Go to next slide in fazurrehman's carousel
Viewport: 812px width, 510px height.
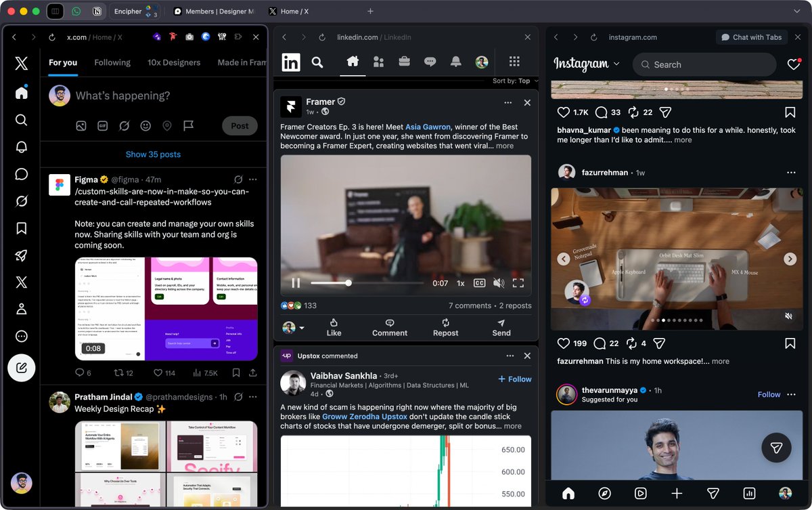(790, 259)
